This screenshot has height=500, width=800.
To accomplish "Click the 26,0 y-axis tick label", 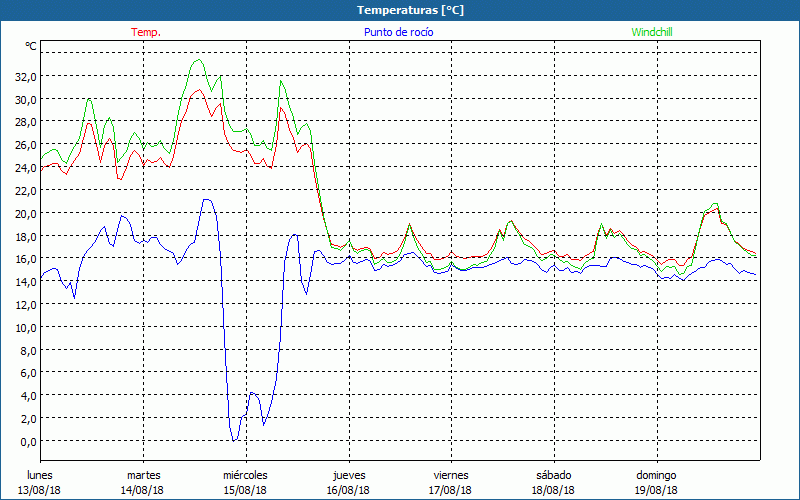I will 24,145.
